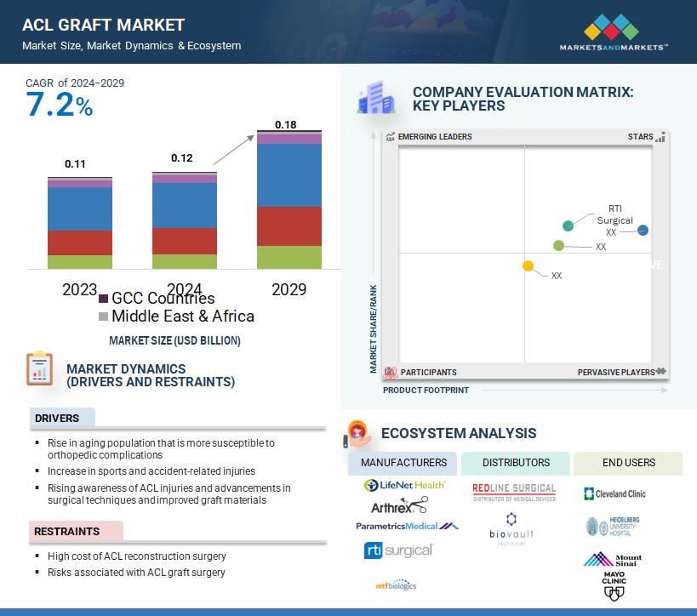Click the RESTRAINTS section label
Screen dimensions: 697x616
click(x=66, y=531)
